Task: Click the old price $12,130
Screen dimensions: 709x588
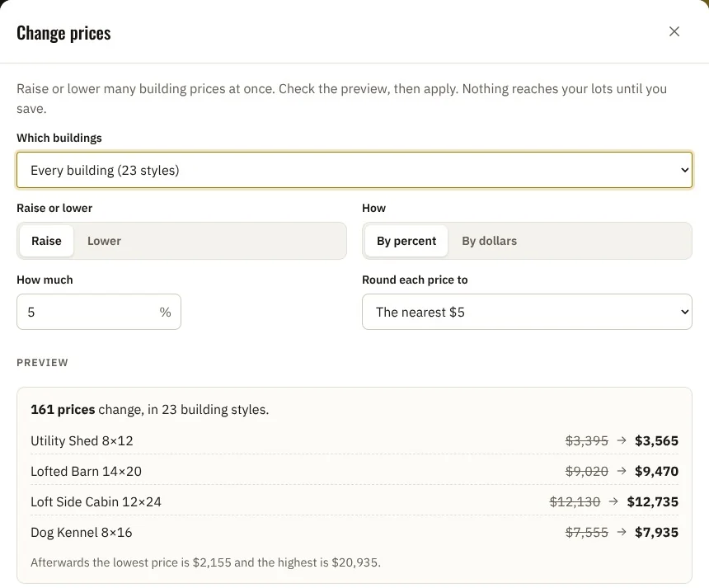Action: point(575,501)
